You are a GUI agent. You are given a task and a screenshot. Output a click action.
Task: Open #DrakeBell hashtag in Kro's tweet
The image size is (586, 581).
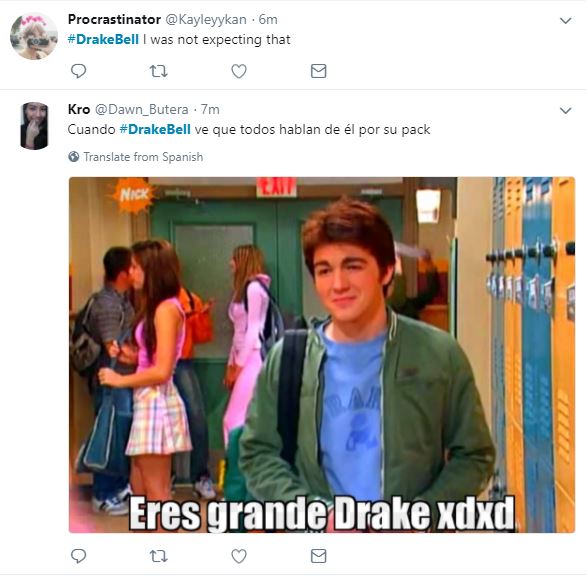(155, 130)
